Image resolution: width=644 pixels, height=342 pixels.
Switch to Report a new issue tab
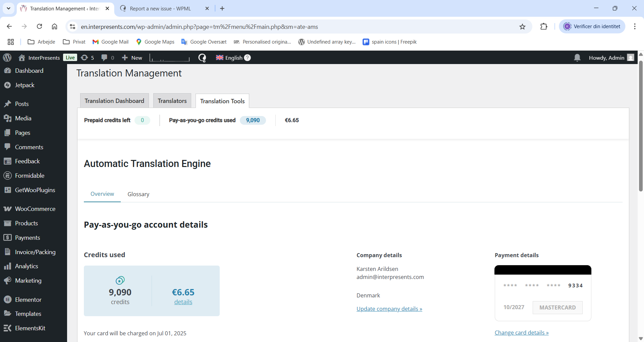160,9
